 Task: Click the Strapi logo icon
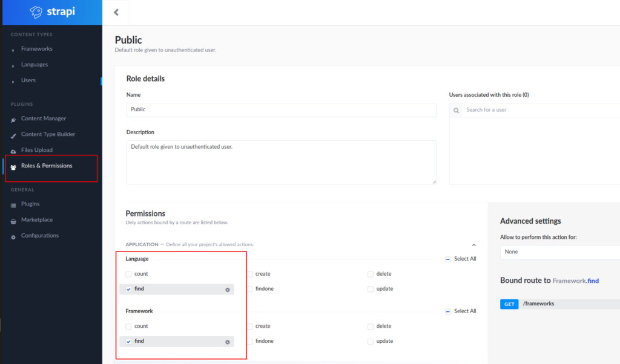(36, 12)
